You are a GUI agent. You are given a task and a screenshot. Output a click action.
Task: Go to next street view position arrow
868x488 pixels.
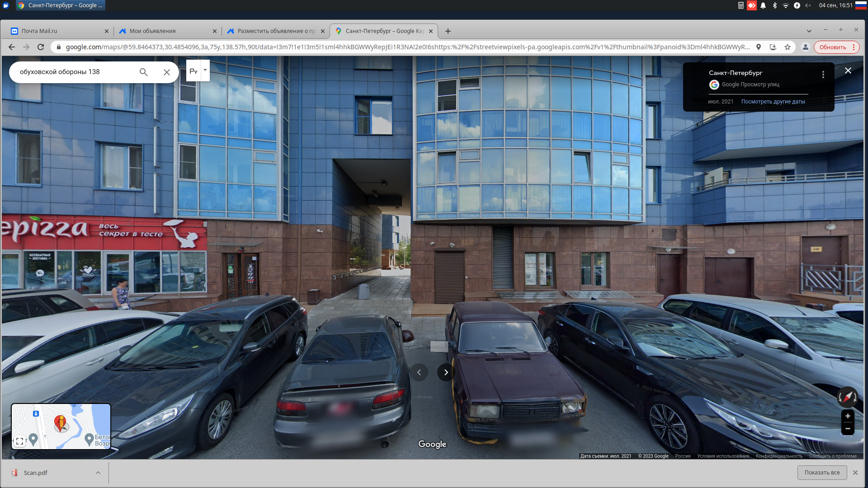pos(446,372)
